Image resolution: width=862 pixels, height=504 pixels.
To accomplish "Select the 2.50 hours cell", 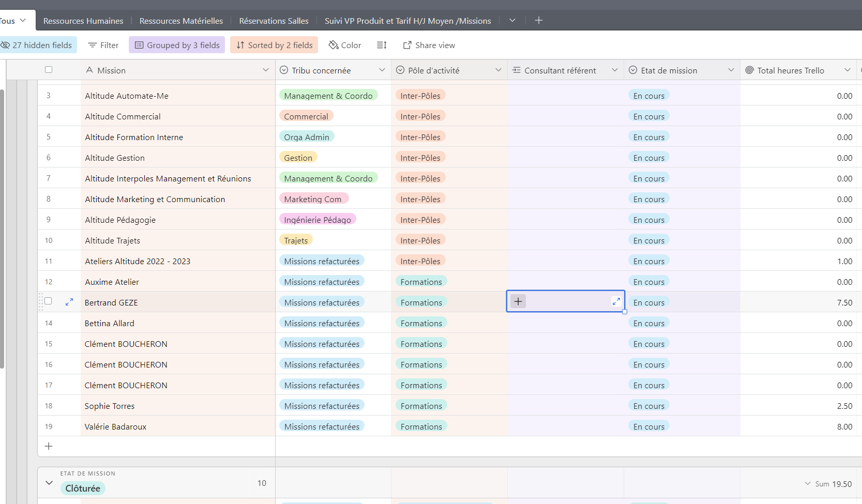I will point(798,406).
